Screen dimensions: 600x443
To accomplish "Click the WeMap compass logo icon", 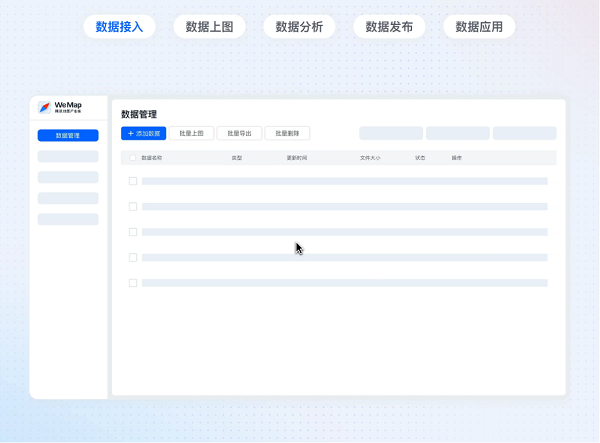I will pyautogui.click(x=44, y=107).
